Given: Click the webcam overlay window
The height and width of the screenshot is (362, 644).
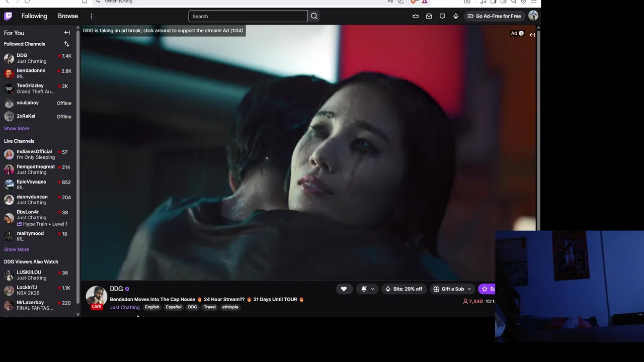Looking at the screenshot, I should point(570,287).
